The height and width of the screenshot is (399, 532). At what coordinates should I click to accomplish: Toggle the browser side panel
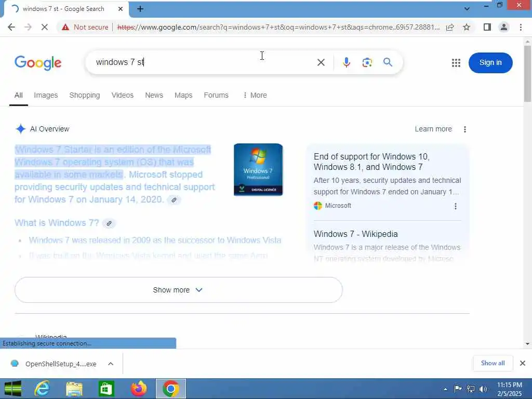point(487,27)
